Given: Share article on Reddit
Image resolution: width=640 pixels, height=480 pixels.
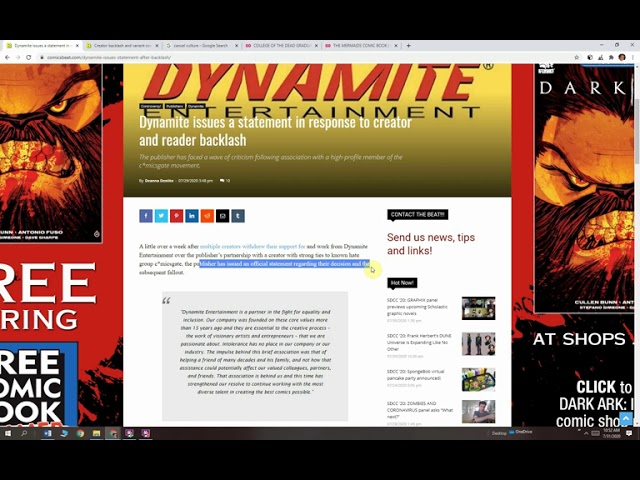Looking at the screenshot, I should [207, 216].
